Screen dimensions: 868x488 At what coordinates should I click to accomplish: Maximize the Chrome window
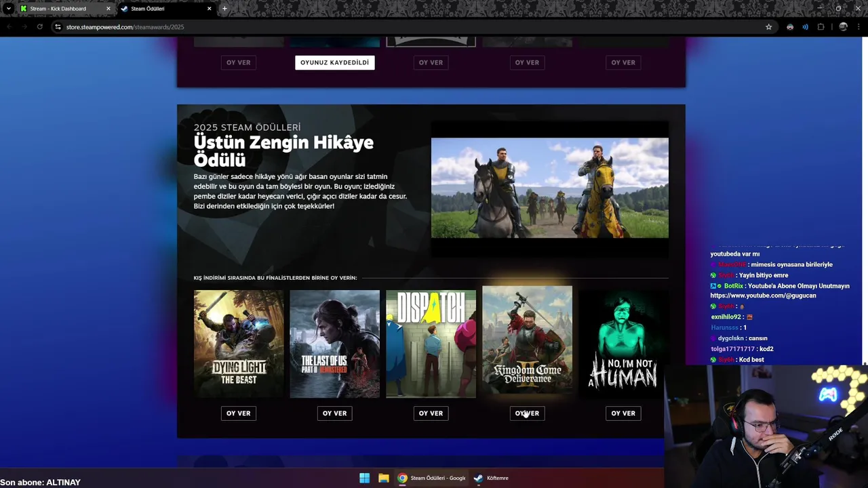(838, 8)
